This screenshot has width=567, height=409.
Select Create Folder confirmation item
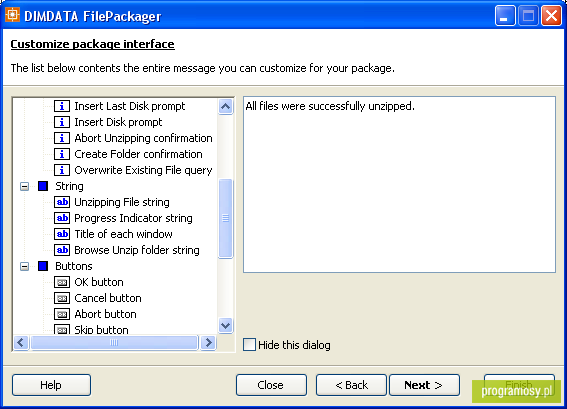point(138,154)
